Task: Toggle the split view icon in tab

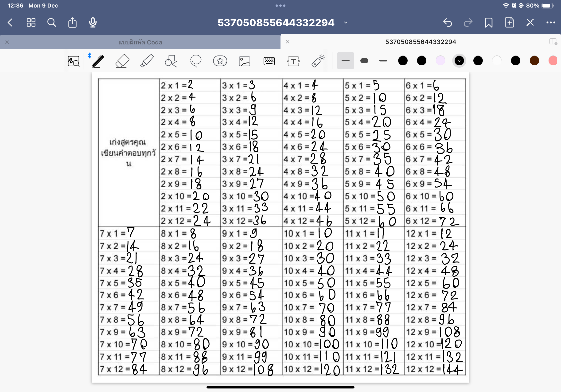Action: (x=553, y=42)
